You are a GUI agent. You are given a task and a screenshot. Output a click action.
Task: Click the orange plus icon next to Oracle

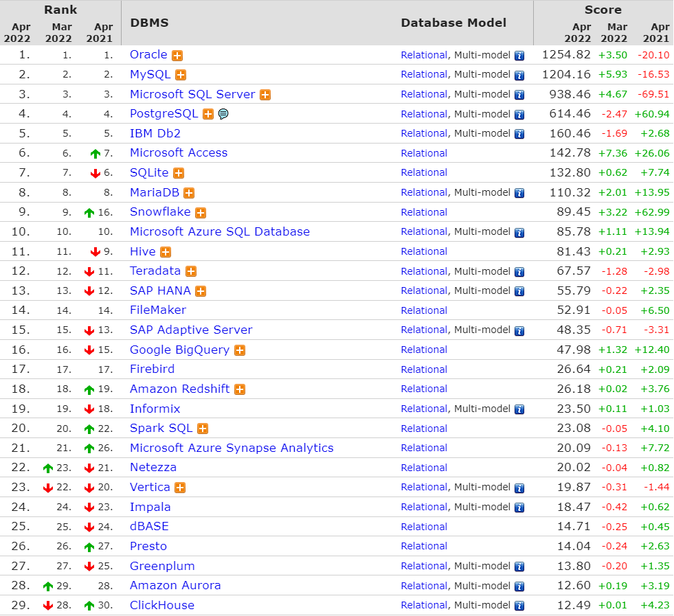(177, 56)
